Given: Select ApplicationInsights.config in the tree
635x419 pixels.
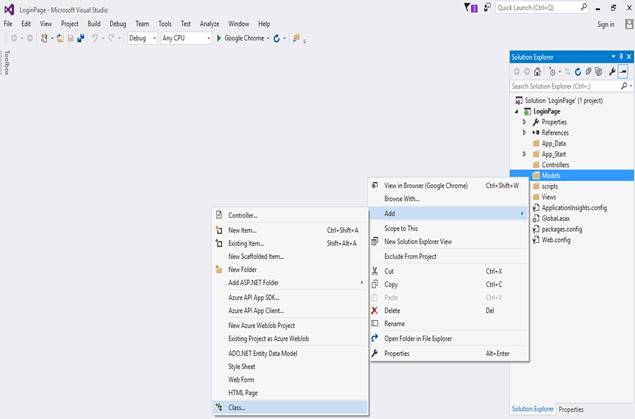Looking at the screenshot, I should pyautogui.click(x=572, y=208).
